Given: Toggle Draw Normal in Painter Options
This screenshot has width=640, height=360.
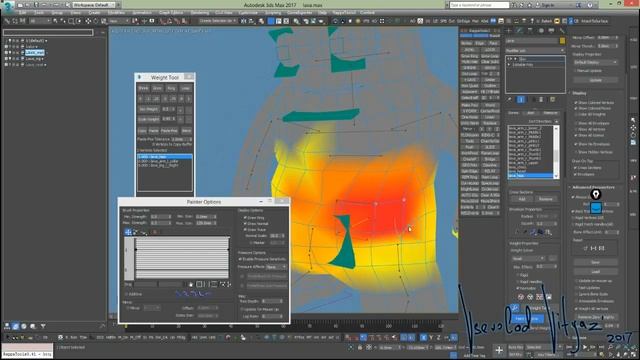Looking at the screenshot, I should tap(245, 224).
